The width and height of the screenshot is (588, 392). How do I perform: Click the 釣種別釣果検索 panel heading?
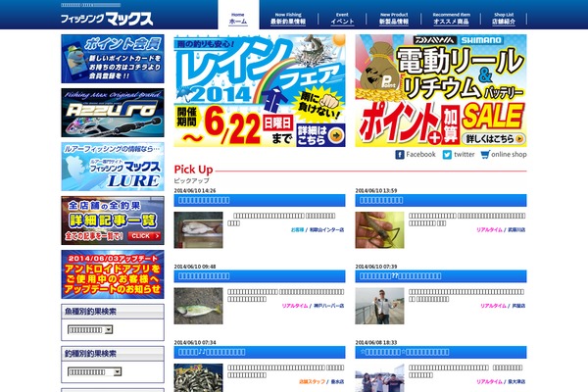click(90, 354)
